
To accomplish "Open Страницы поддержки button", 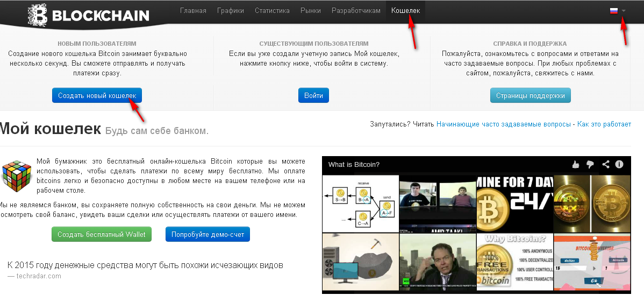I will (x=530, y=95).
